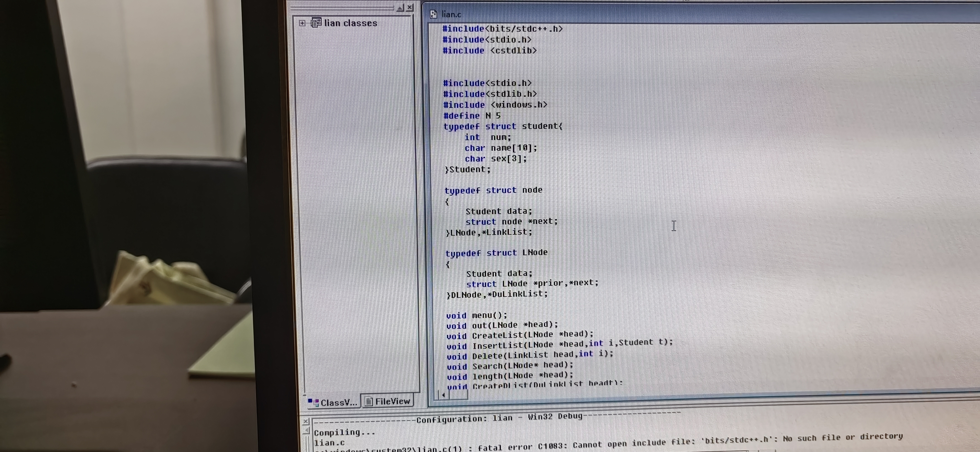The height and width of the screenshot is (452, 980).
Task: Click the #include<bits/stdc++.h> line
Action: (x=502, y=28)
